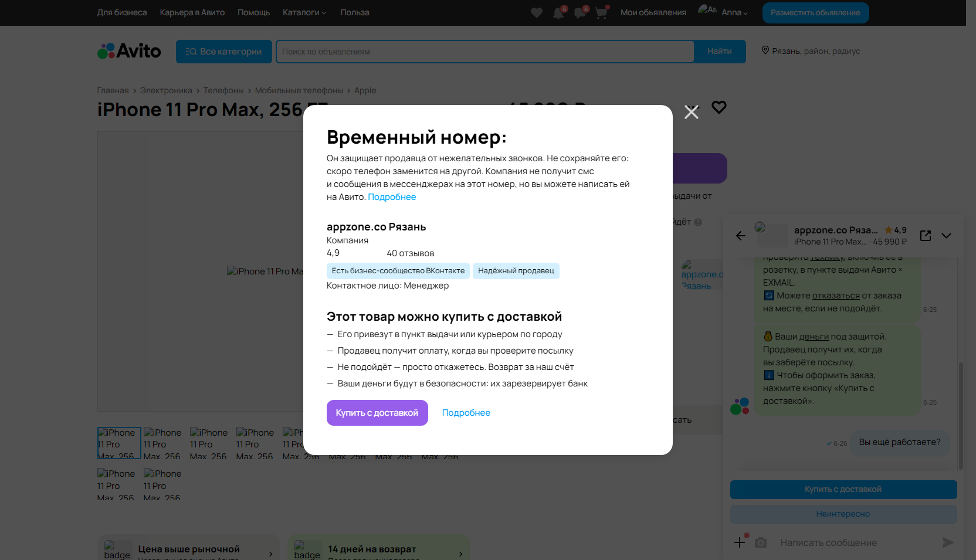Collapse the chat panel with chevron
Screen dimensions: 976x560
[946, 236]
